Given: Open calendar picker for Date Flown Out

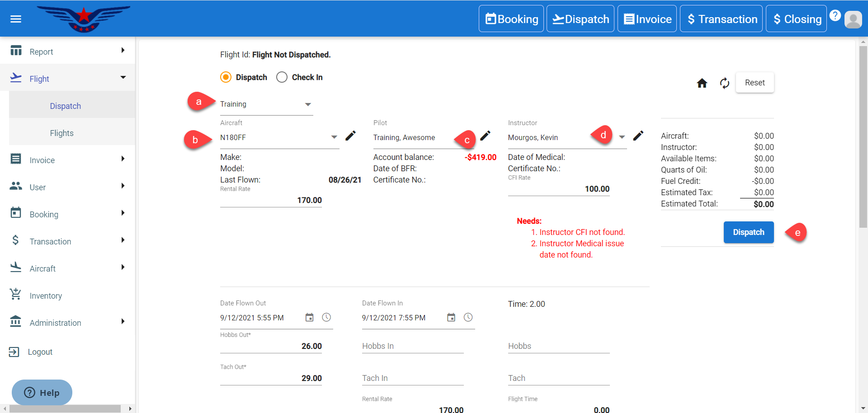Looking at the screenshot, I should (x=309, y=318).
